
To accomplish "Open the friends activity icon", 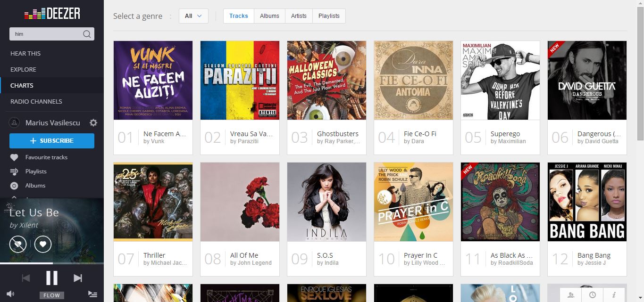I will pos(571,295).
